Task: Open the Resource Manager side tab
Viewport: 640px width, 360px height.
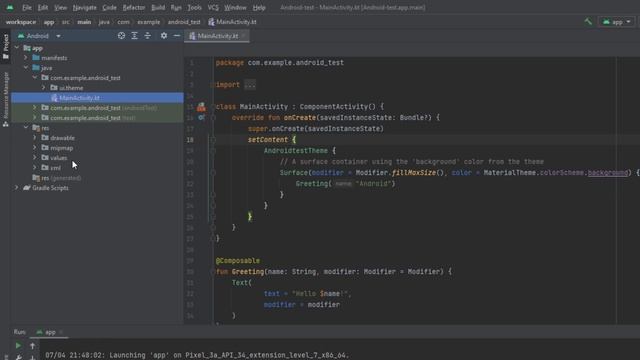Action: coord(6,99)
